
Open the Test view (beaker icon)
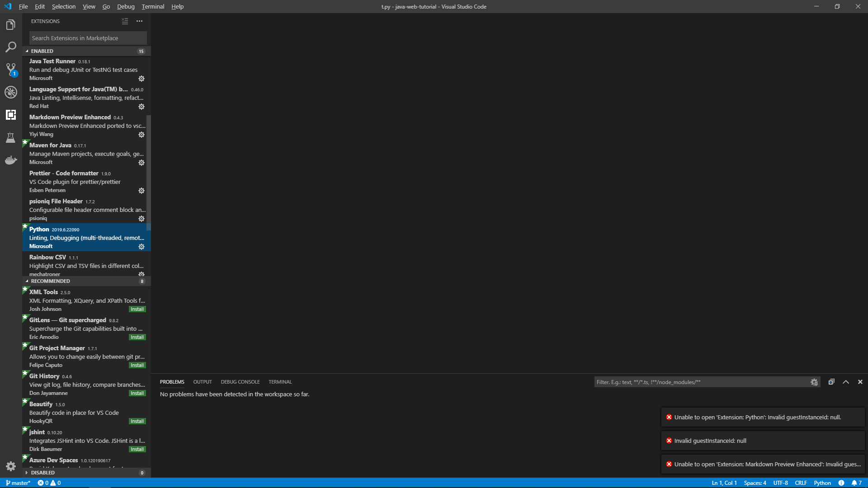(10, 137)
